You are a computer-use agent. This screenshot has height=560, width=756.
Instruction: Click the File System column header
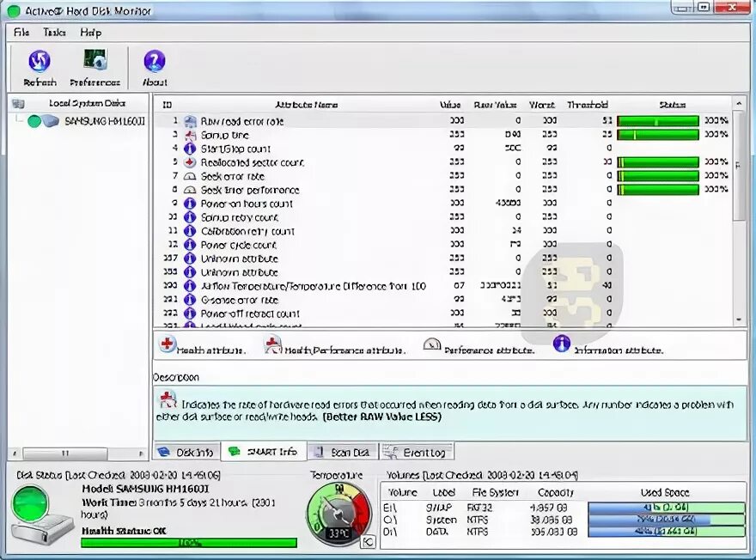[x=495, y=492]
